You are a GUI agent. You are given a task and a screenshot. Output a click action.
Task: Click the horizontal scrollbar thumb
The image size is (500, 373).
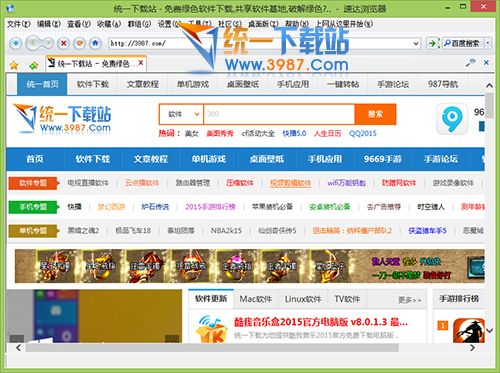(212, 348)
